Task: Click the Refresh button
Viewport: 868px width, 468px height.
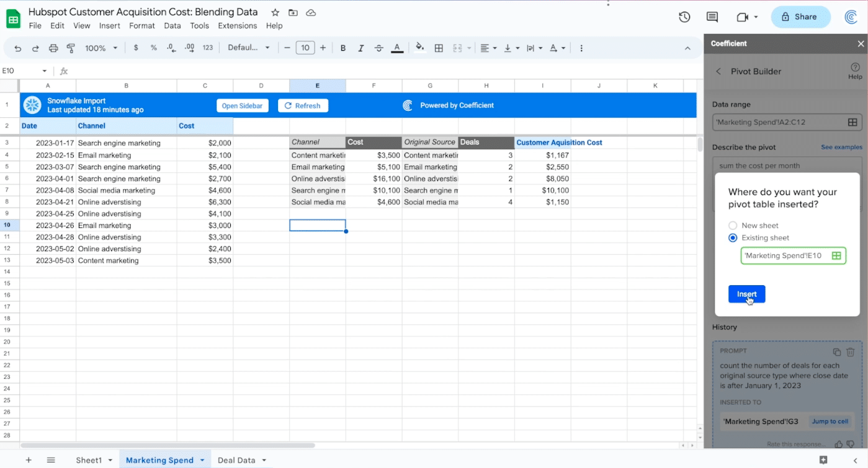Action: pyautogui.click(x=303, y=106)
